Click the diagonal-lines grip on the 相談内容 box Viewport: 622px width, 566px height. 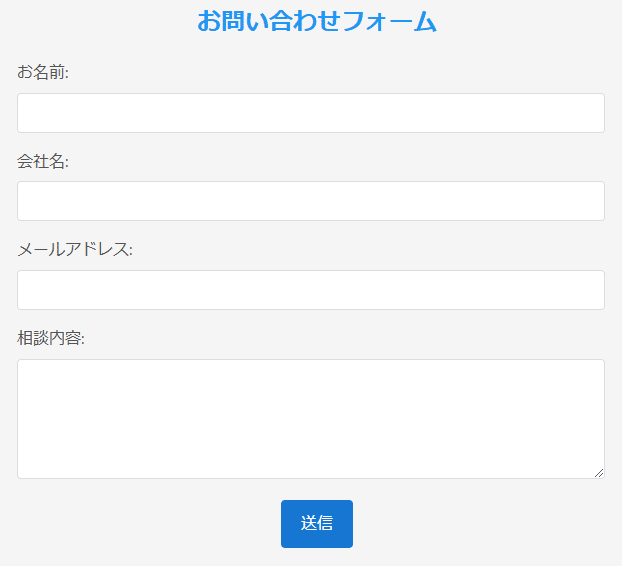click(x=599, y=473)
